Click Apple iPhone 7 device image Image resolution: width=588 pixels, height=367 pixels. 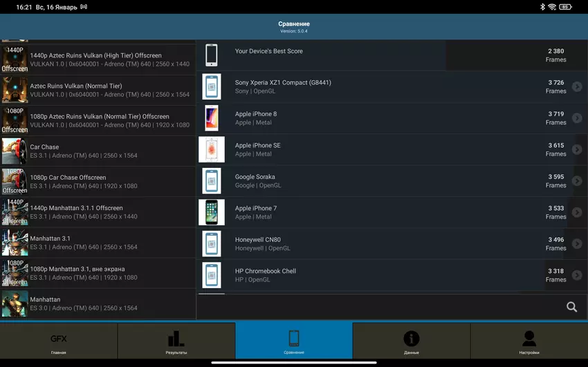[x=212, y=212]
